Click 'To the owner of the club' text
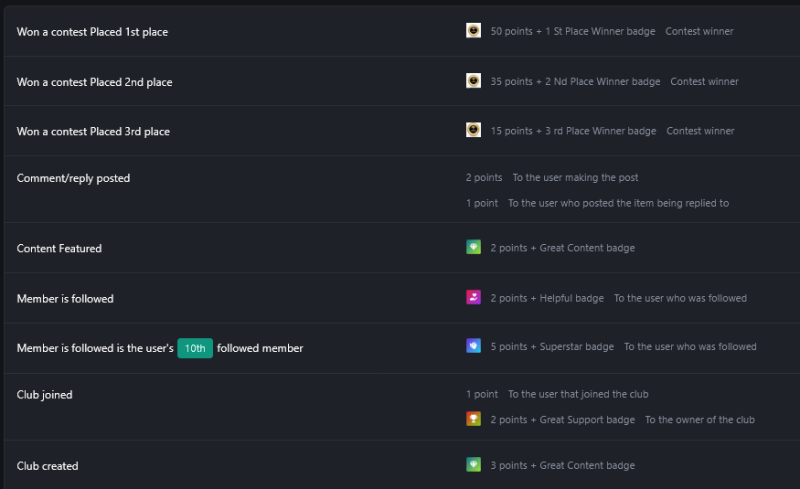This screenshot has width=800, height=489. click(699, 420)
